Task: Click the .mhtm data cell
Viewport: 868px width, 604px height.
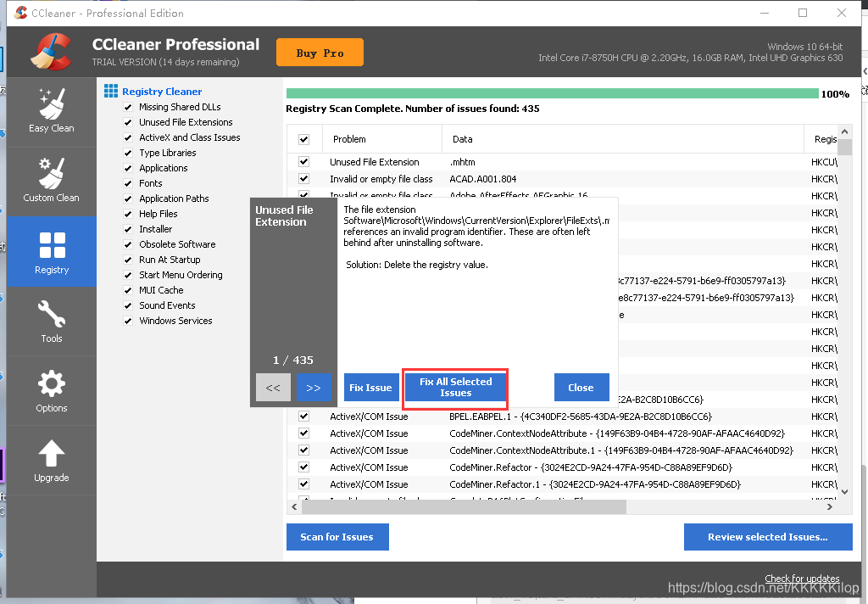Action: click(462, 162)
